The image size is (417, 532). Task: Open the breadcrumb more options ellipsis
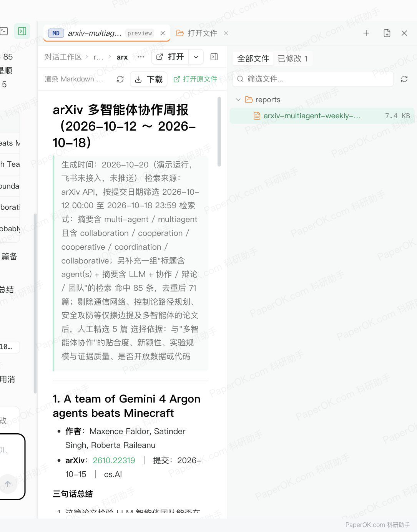click(x=141, y=57)
